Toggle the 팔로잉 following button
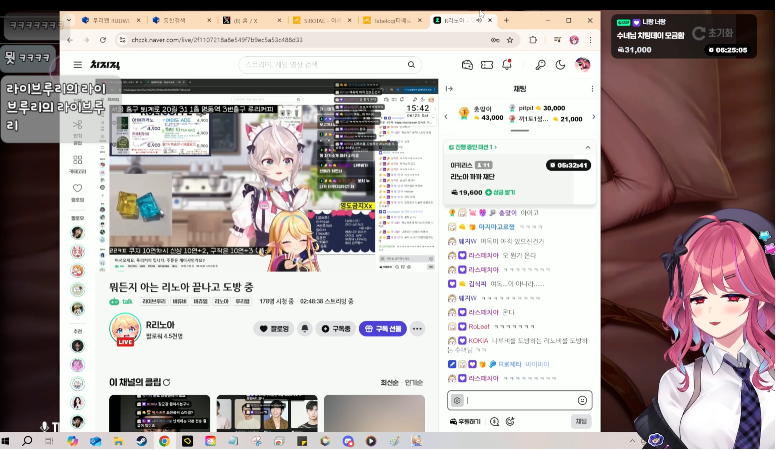 [x=274, y=329]
